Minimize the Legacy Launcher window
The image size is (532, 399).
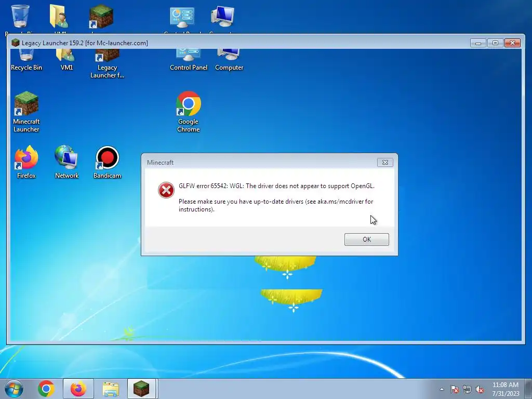(478, 43)
